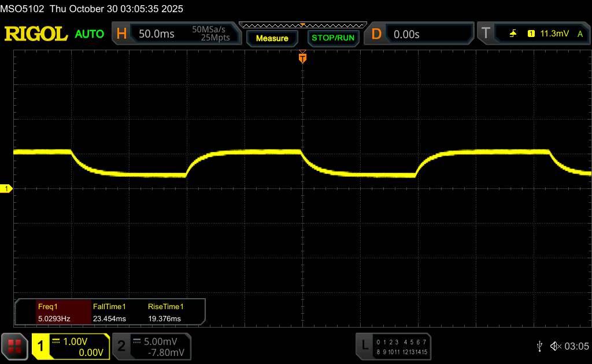Open the 50.0ms horizontal timebase setting

point(157,34)
